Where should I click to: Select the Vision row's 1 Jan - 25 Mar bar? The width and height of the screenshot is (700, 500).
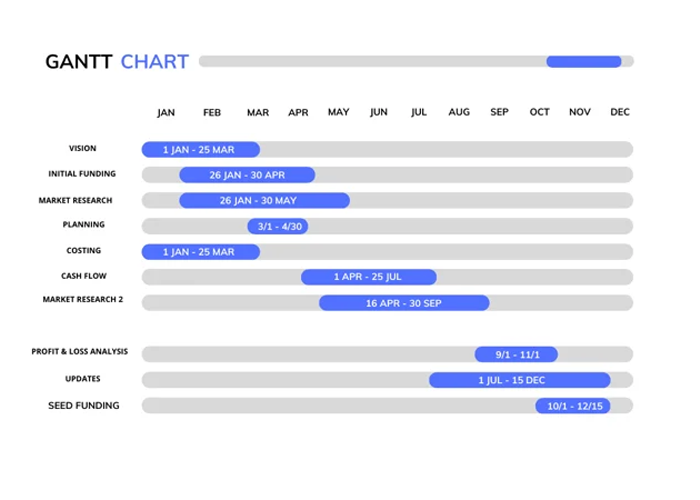coord(200,150)
